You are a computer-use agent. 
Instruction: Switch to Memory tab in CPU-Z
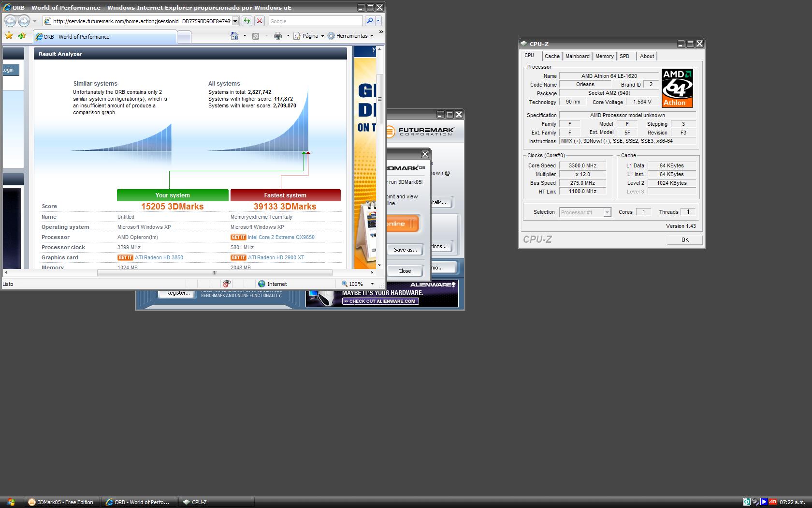604,56
